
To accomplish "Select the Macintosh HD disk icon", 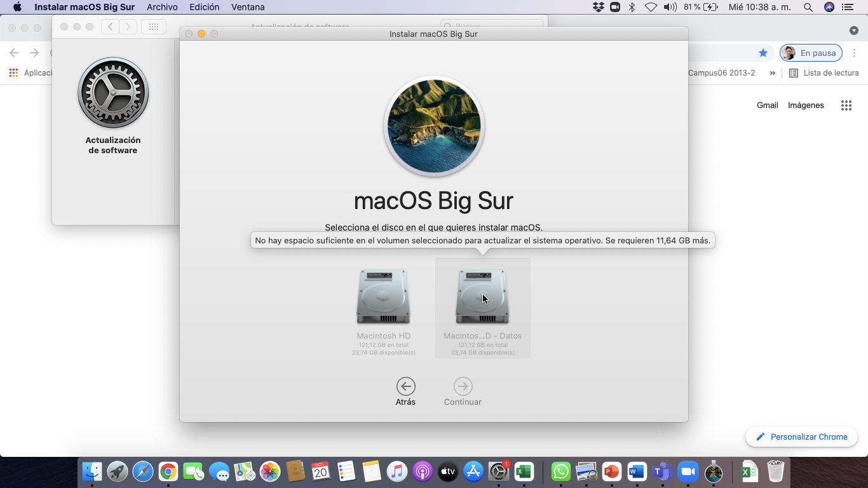I will (383, 297).
